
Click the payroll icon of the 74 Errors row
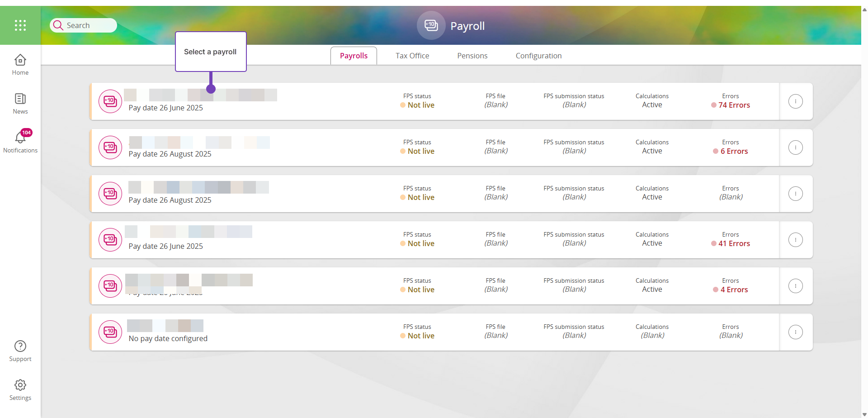tap(110, 101)
